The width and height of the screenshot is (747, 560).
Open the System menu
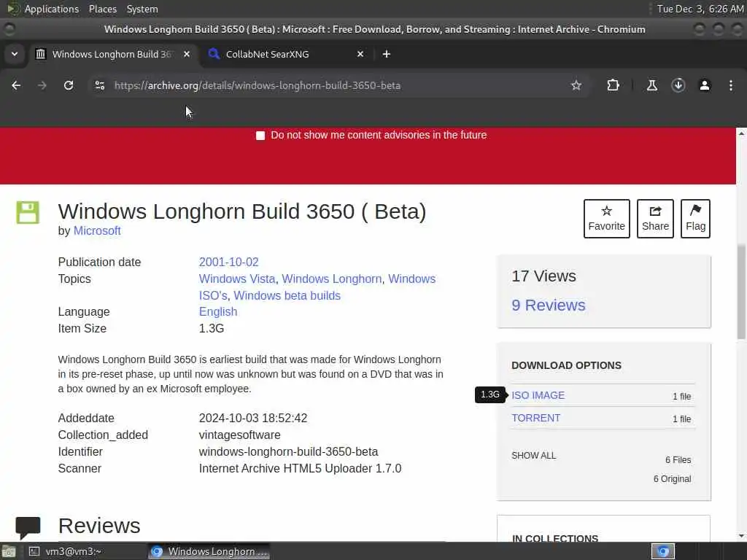(x=142, y=9)
